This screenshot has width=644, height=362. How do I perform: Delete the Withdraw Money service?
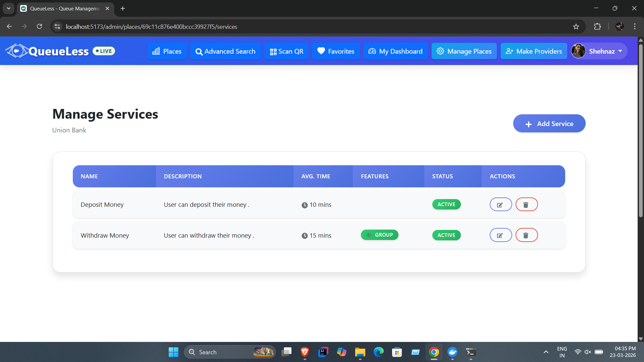tap(526, 235)
